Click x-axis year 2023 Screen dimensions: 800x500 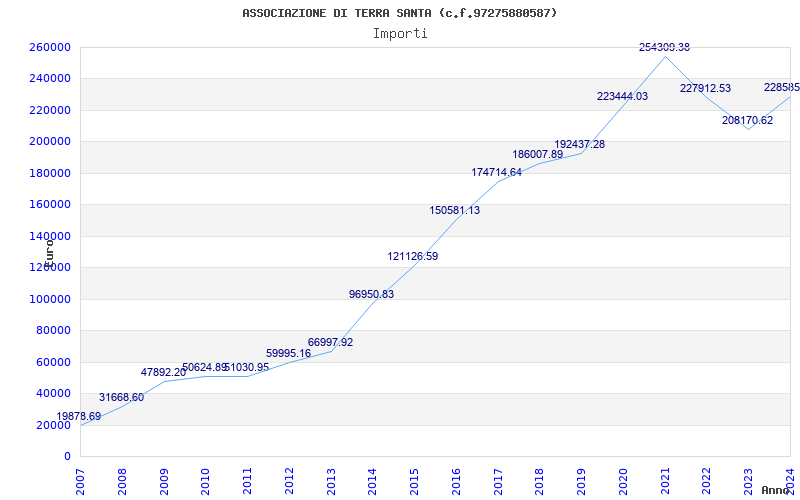tap(748, 482)
